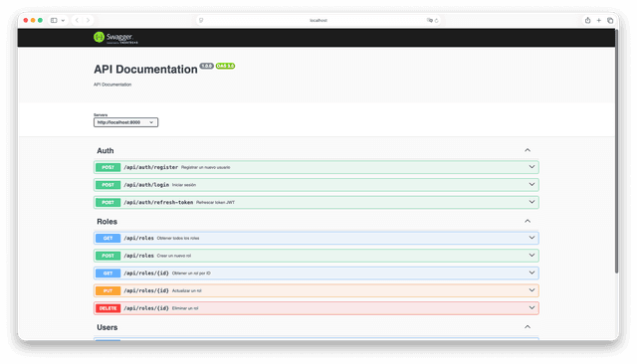Click the /api/auth/refresh-token path text
This screenshot has width=637, height=364.
[x=158, y=202]
